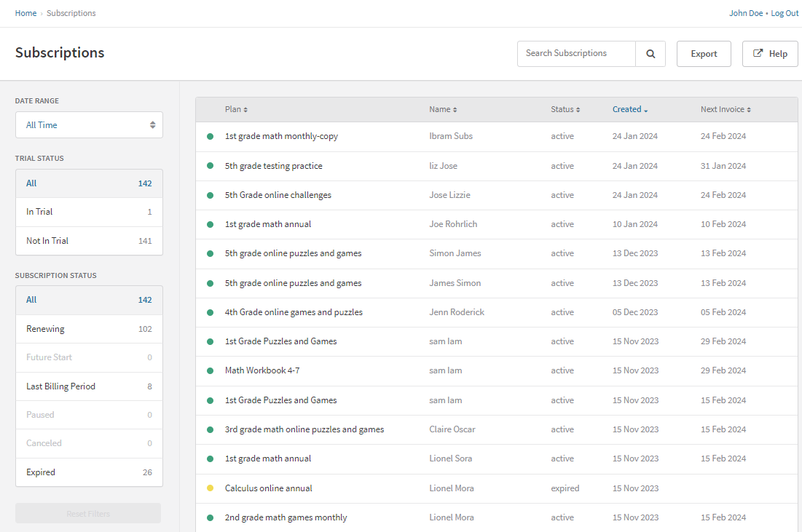
Task: Click the search magnifier icon
Action: [650, 53]
